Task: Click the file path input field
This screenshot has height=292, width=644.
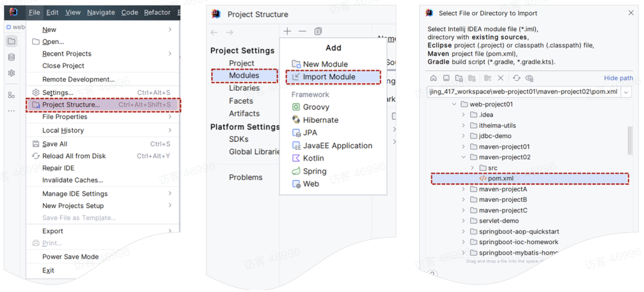Action: (x=523, y=92)
